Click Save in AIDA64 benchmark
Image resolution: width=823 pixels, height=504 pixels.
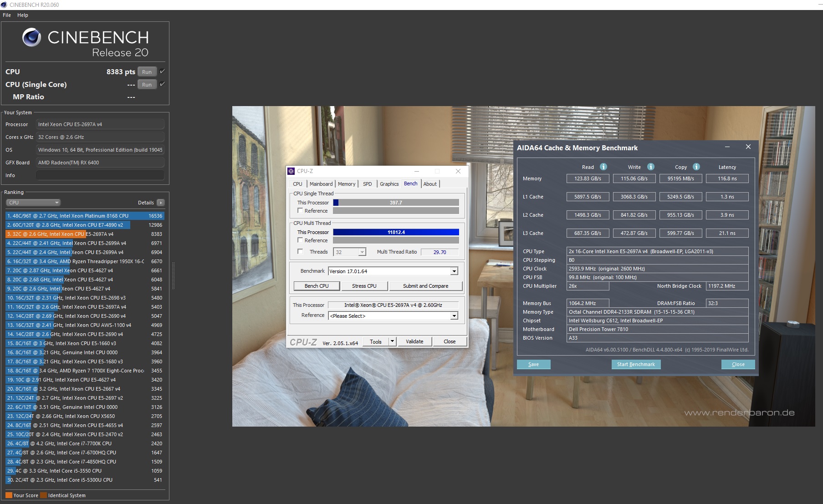[x=534, y=364]
